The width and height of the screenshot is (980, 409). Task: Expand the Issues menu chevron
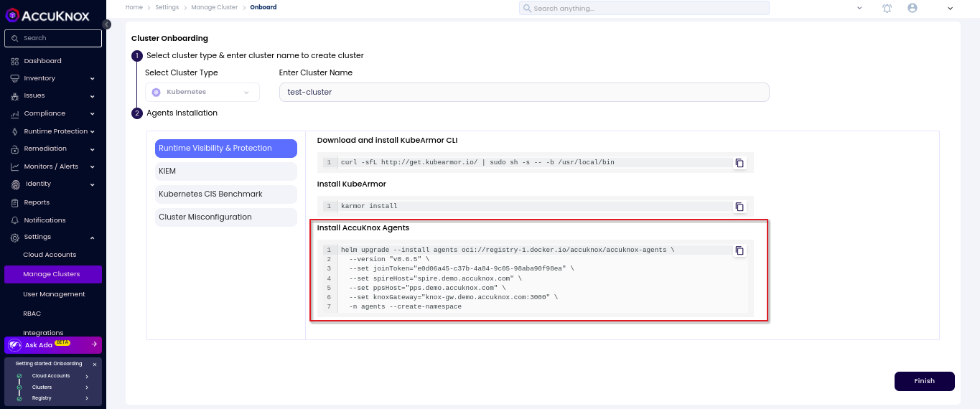click(93, 96)
